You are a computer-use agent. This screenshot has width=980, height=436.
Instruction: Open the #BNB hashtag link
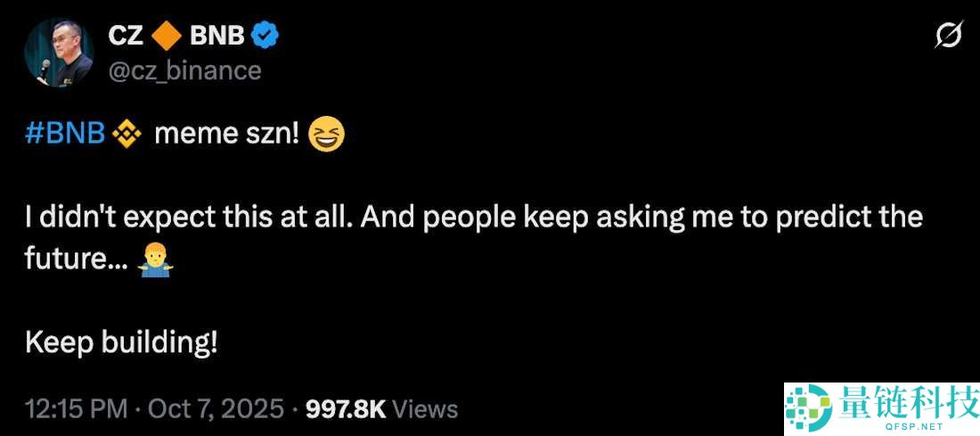tap(66, 135)
